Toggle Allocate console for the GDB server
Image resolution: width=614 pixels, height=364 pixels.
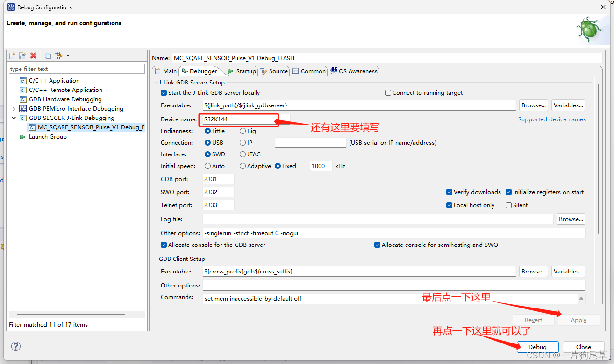pyautogui.click(x=164, y=245)
